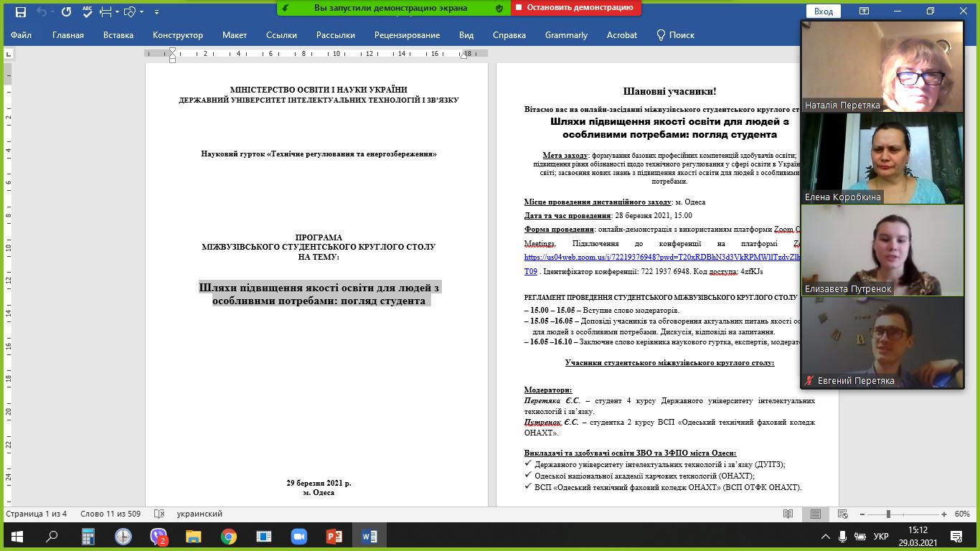Click word count Слово 11 из 509
980x551 pixels.
[110, 514]
